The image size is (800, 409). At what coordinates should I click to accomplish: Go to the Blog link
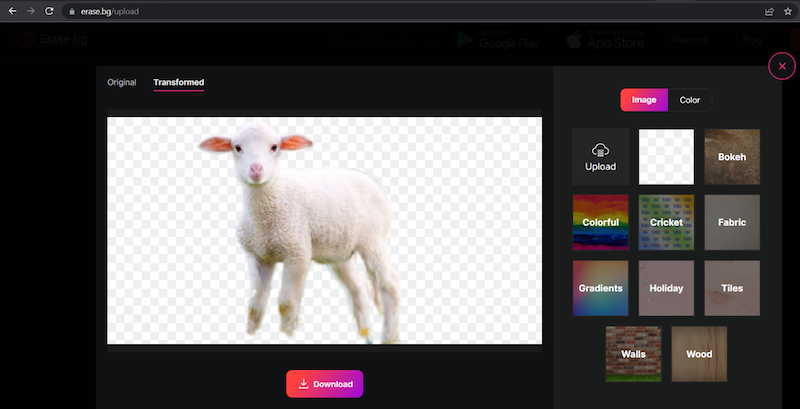[752, 40]
